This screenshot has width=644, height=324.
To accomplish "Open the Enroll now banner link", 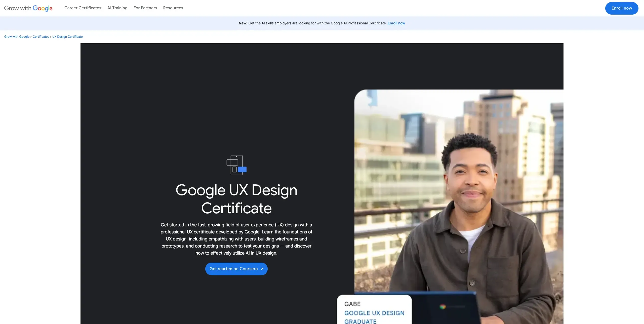I will pyautogui.click(x=396, y=23).
